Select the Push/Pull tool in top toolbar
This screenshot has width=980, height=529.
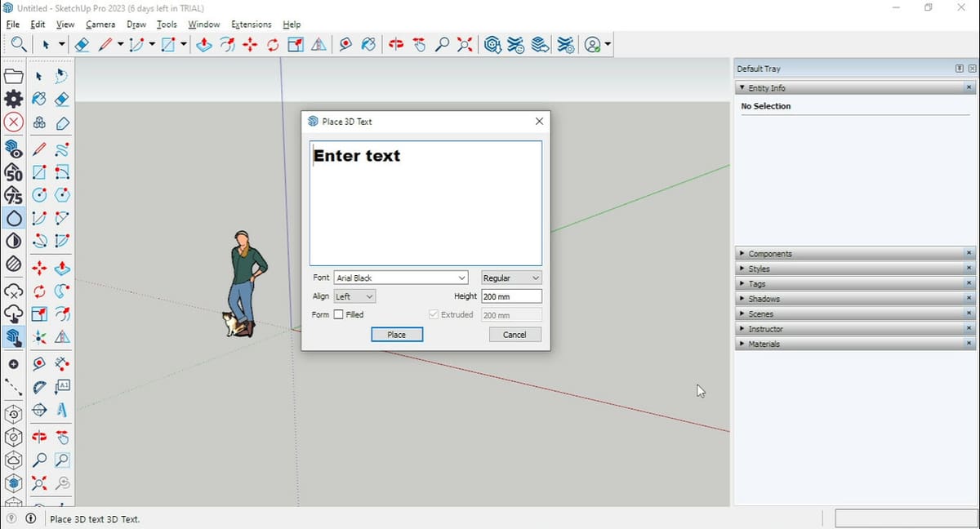204,44
